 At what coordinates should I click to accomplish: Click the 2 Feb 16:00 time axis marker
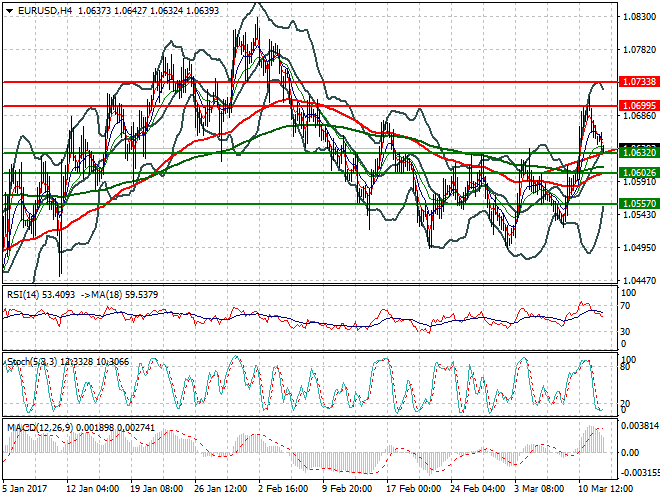pos(283,489)
